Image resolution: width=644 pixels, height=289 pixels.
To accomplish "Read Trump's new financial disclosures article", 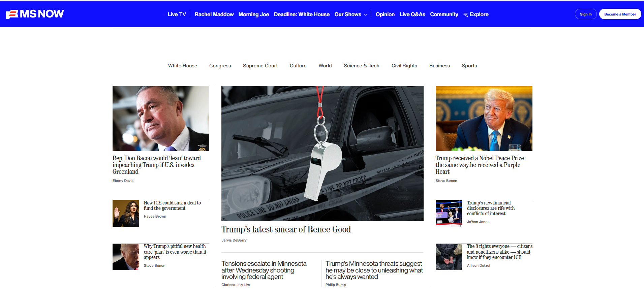I will tap(491, 208).
